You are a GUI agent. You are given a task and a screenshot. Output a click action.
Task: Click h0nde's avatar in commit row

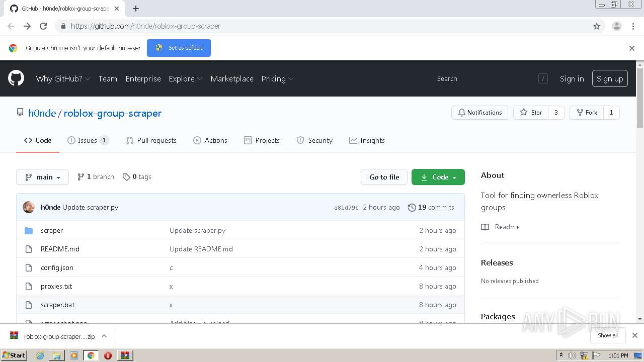[29, 207]
